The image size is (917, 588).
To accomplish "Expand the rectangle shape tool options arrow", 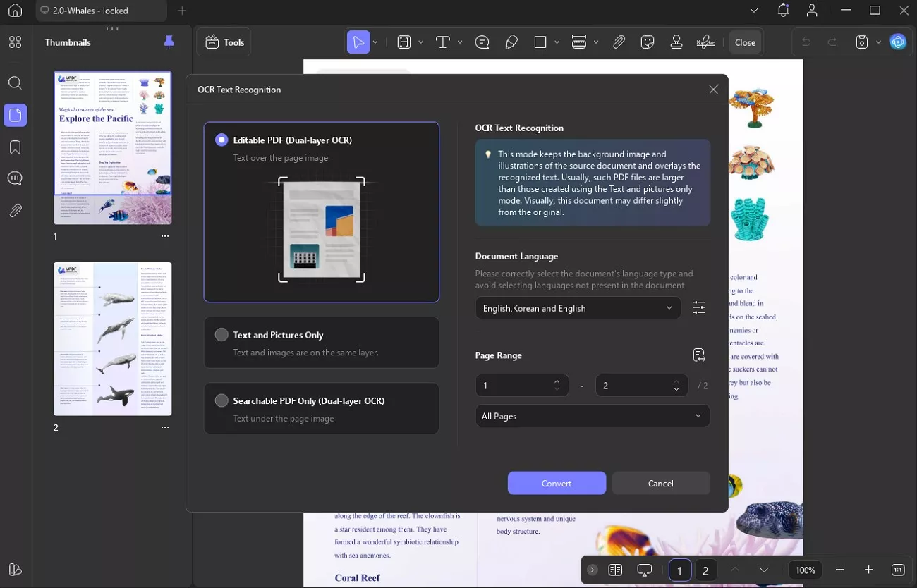I will click(558, 42).
